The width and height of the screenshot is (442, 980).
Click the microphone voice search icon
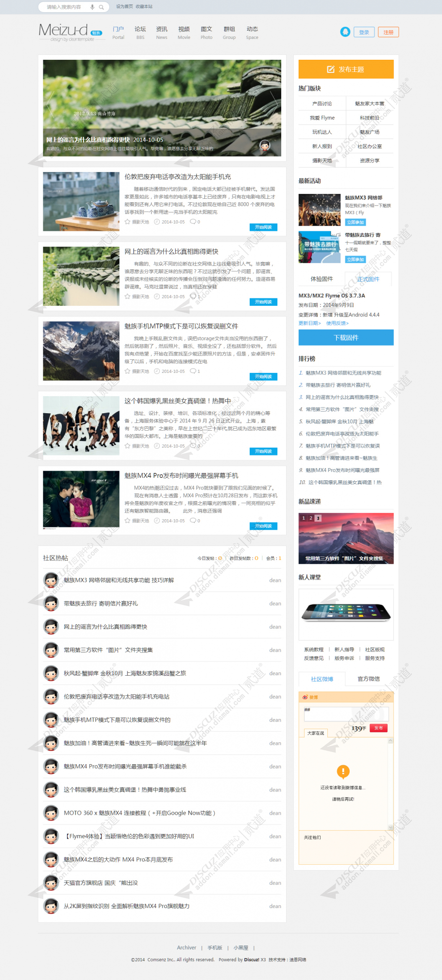click(92, 7)
